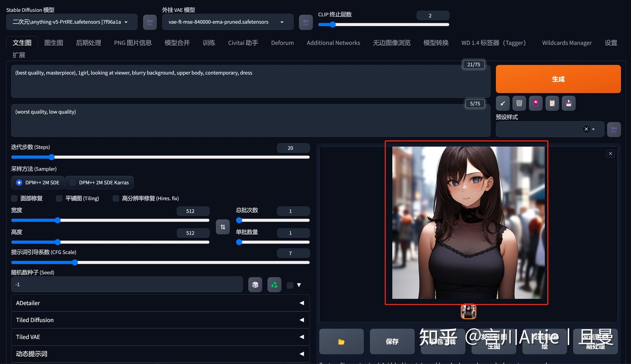
Task: Open the Wildcards Manager tab
Action: click(x=567, y=42)
